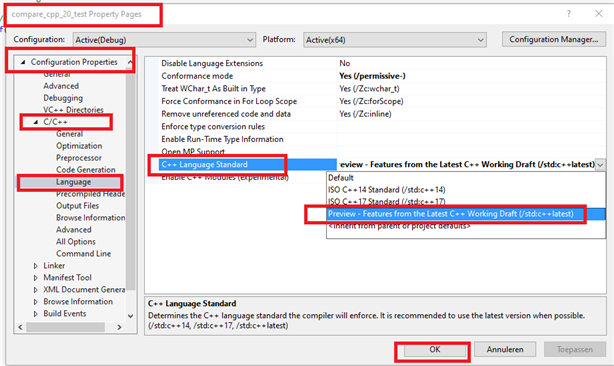Select the Command Line tree item
Image resolution: width=614 pixels, height=366 pixels.
[83, 254]
